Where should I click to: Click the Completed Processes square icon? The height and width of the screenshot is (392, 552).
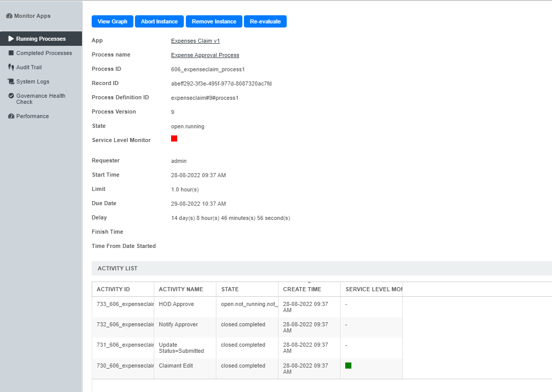(11, 53)
